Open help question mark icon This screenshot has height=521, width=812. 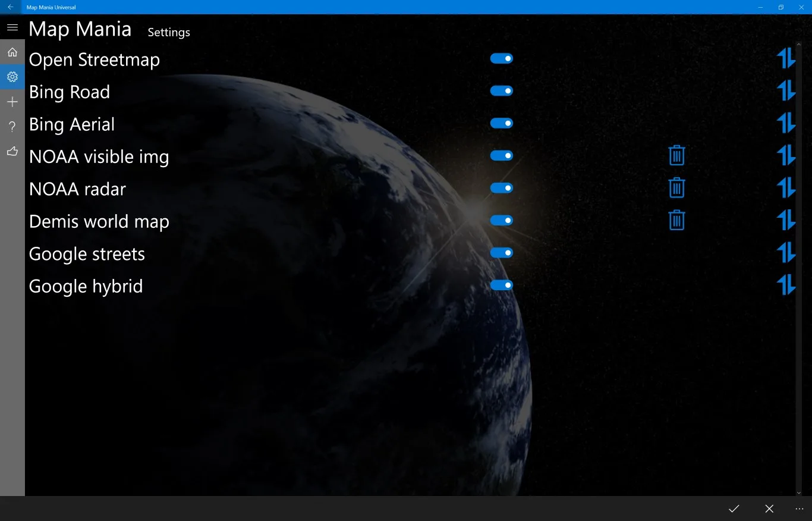pos(12,127)
